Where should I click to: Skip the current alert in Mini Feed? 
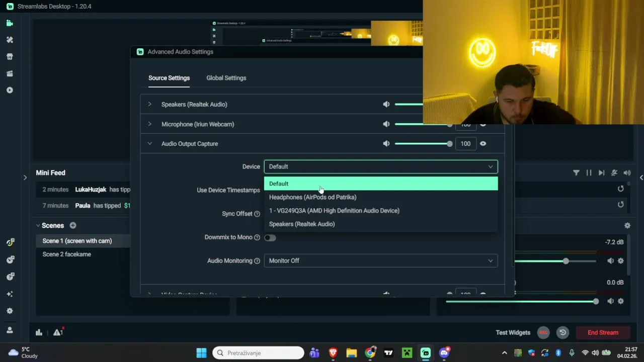pos(601,172)
